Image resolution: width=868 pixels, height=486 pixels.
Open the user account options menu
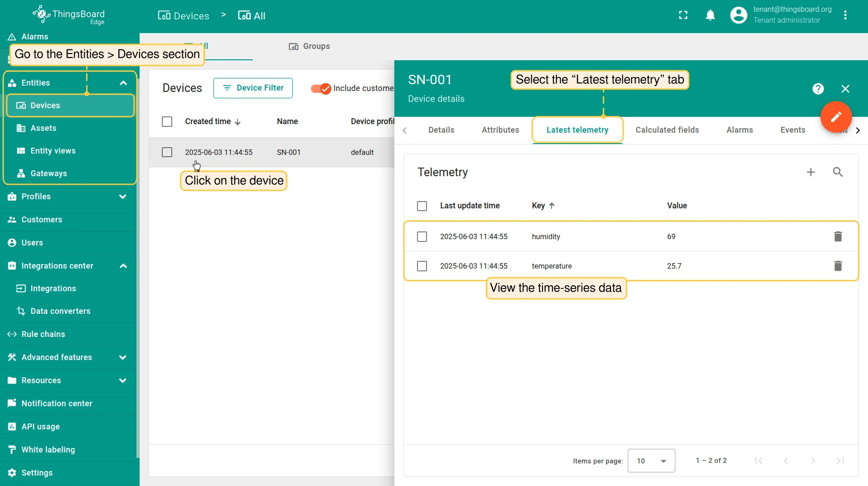tap(845, 15)
